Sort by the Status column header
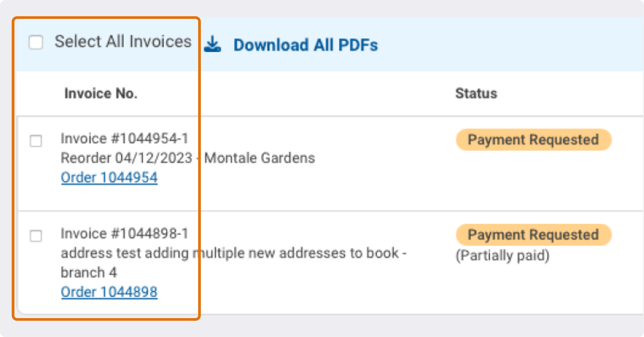Viewport: 644px width, 337px height. pyautogui.click(x=476, y=93)
